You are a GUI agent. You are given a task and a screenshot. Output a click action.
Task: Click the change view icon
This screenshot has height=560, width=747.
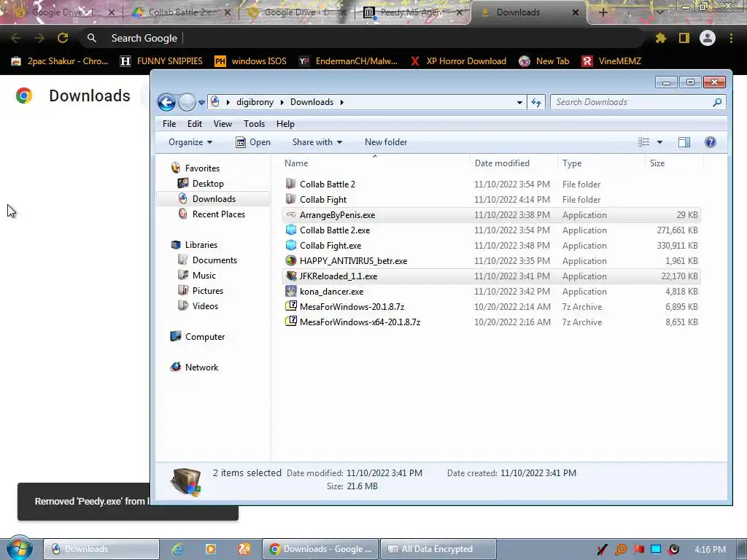[643, 142]
